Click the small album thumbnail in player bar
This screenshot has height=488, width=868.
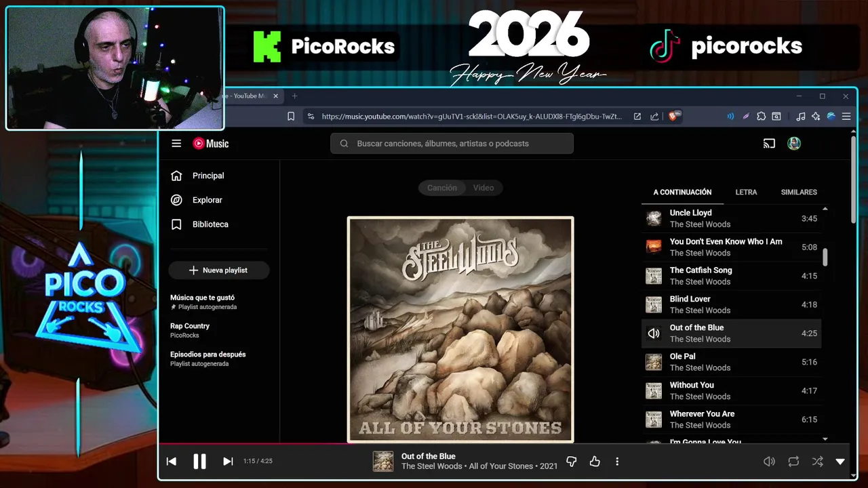[383, 462]
